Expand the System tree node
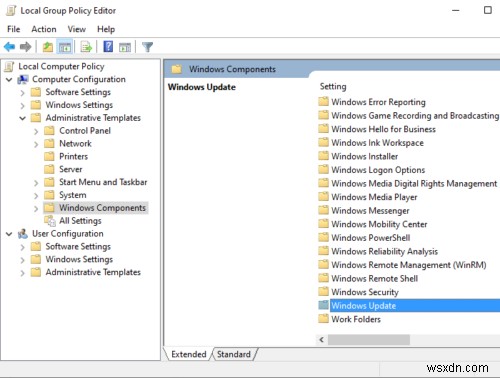Viewport: 500px width, 378px height. 36,196
